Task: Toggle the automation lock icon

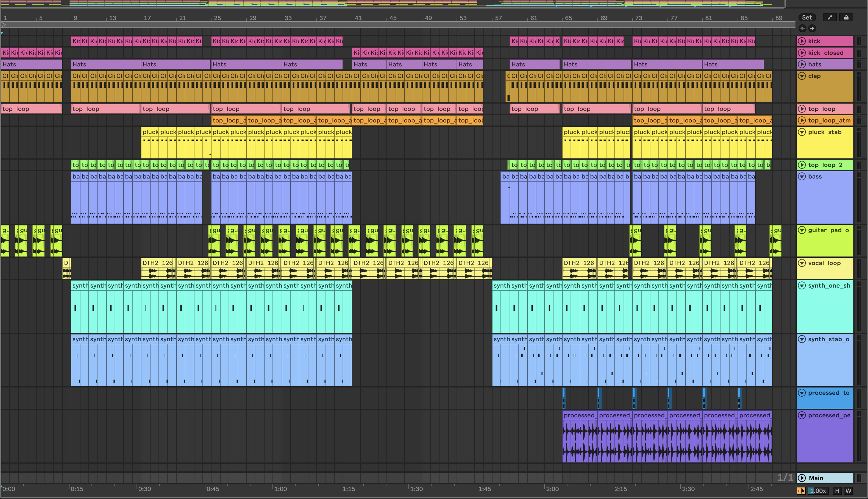Action: 846,17
